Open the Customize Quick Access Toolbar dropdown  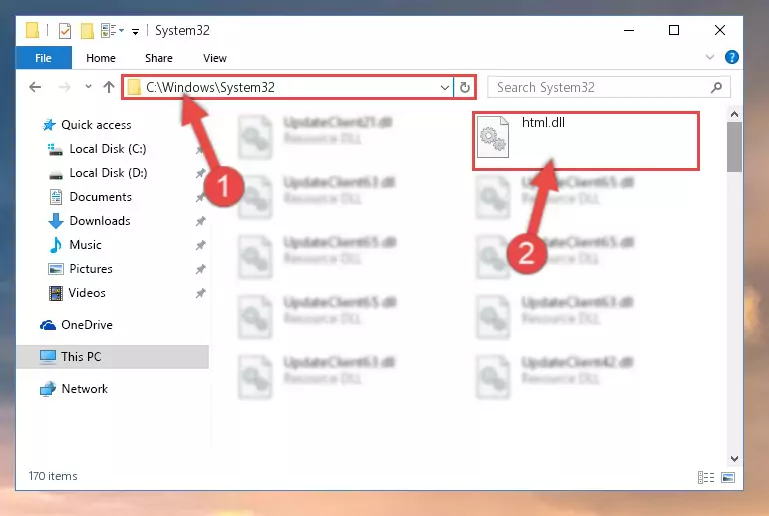click(135, 32)
